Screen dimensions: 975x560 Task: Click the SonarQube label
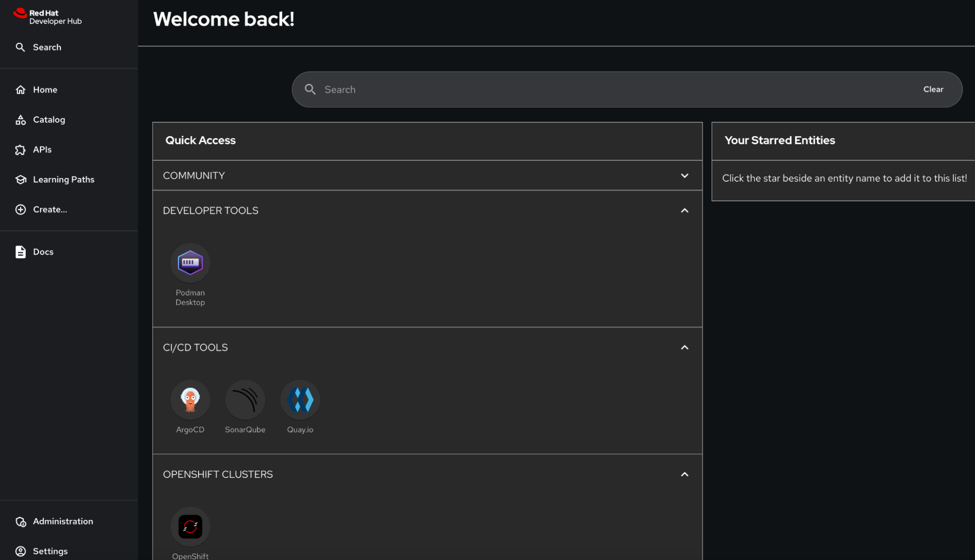pos(245,430)
